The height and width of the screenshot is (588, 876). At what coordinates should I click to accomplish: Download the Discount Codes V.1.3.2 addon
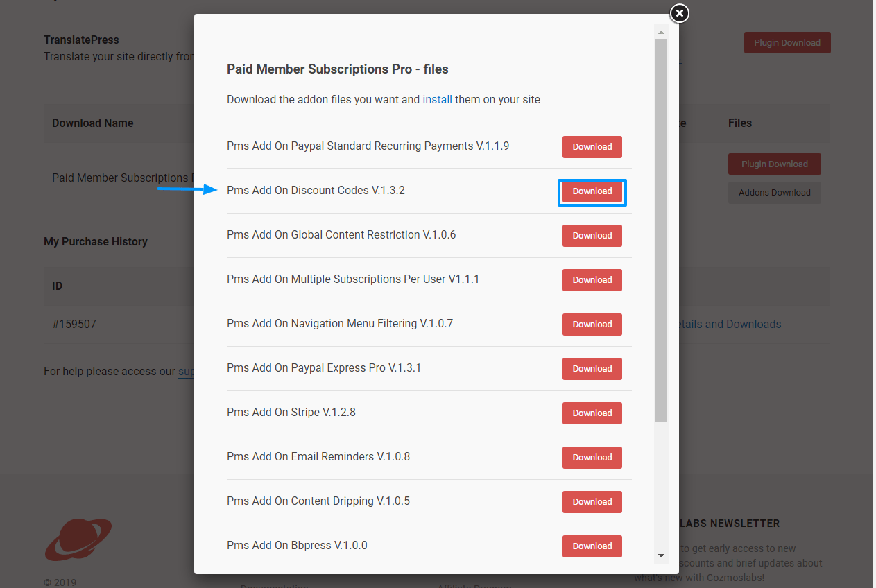(x=592, y=191)
